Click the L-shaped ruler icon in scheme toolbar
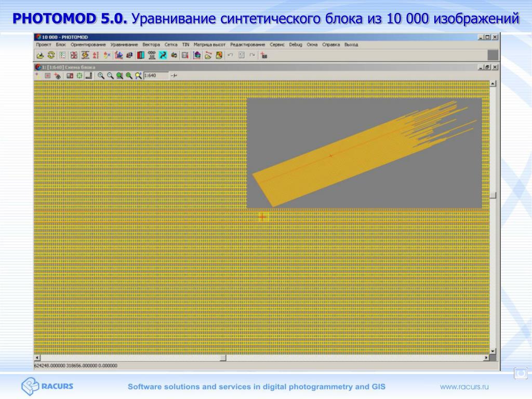The width and height of the screenshot is (532, 399). pos(88,76)
